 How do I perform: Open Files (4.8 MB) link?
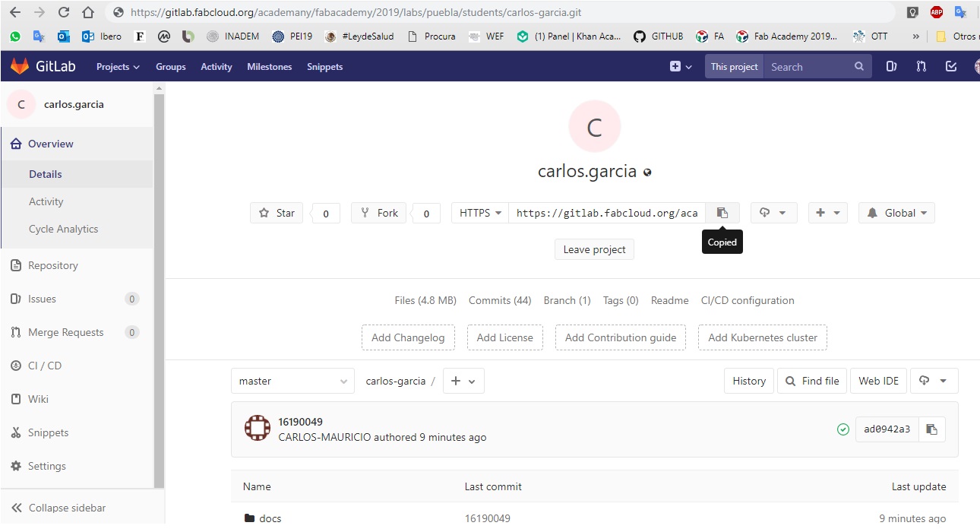point(425,300)
